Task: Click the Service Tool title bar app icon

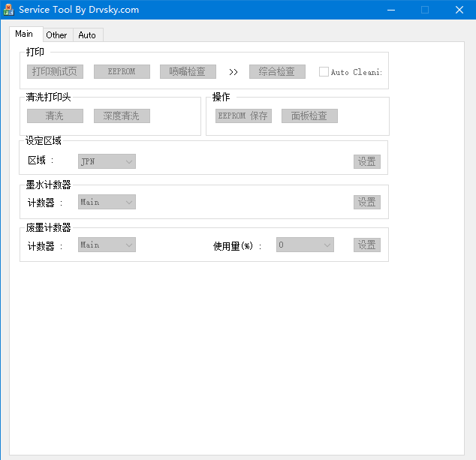Action: click(8, 10)
